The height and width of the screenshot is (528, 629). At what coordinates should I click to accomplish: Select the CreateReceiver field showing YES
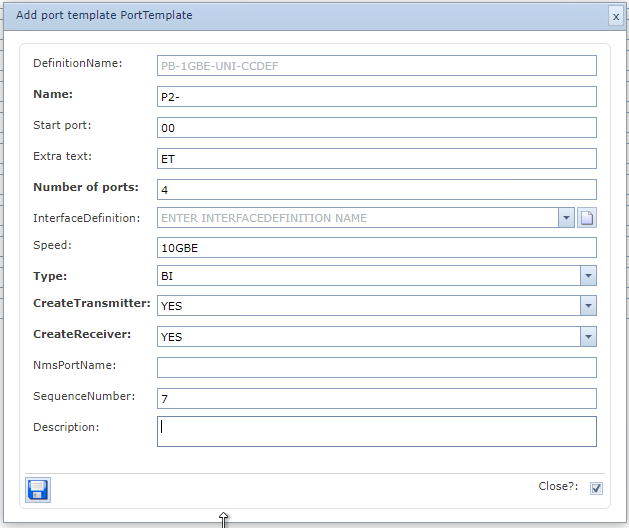369,337
